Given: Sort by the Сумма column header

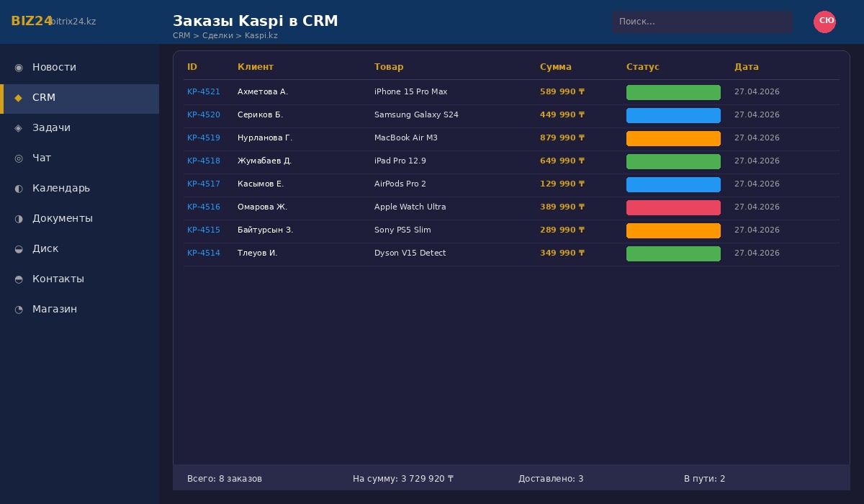Looking at the screenshot, I should point(555,67).
